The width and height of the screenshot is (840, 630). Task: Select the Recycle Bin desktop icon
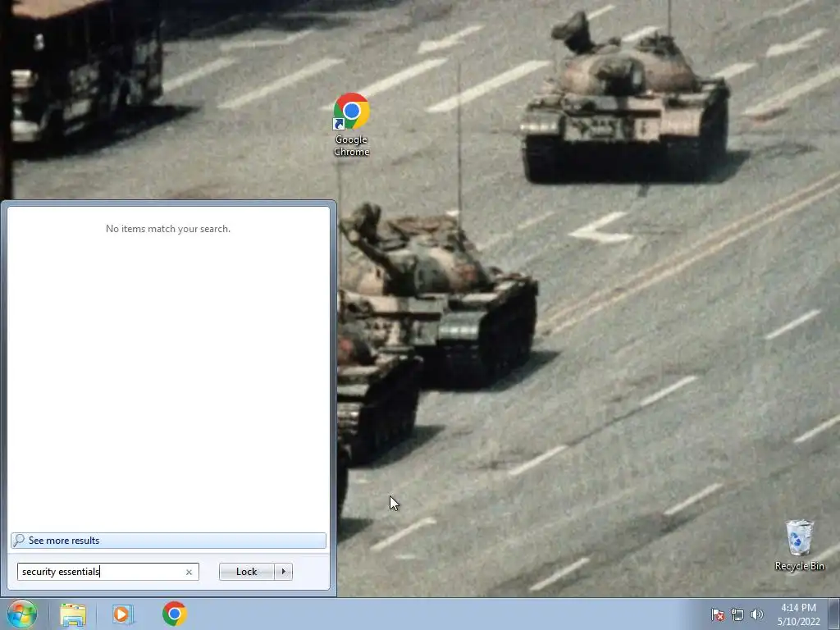tap(799, 545)
